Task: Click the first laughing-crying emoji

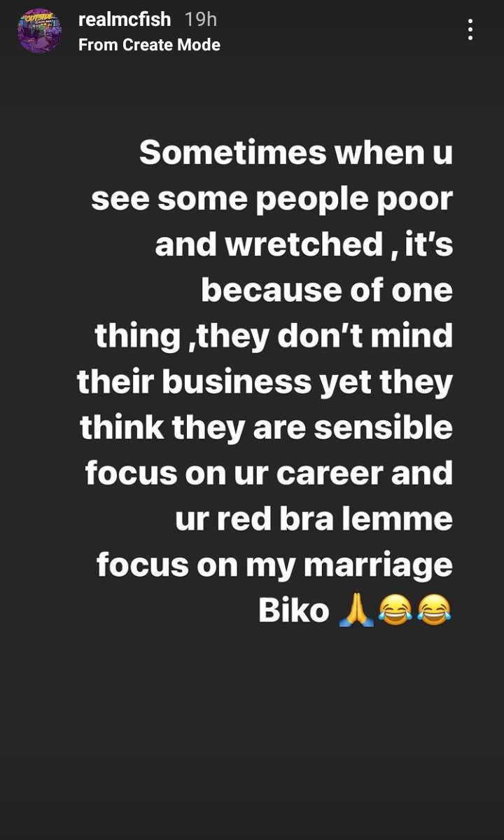Action: 395,611
